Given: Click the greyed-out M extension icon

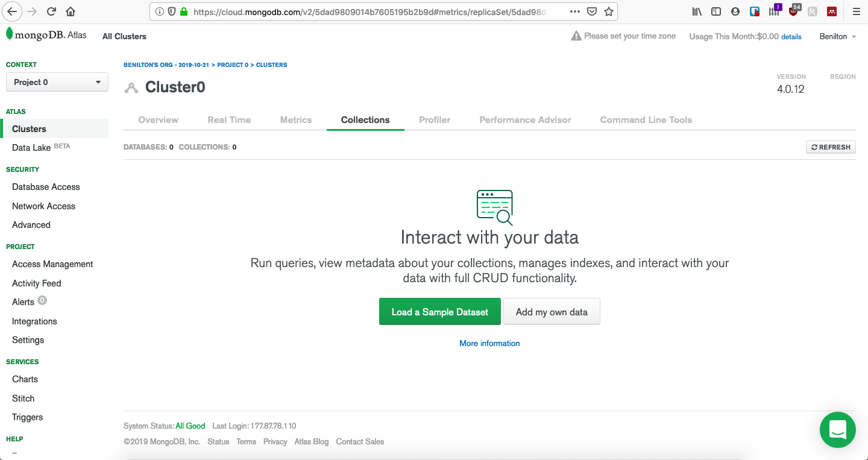Looking at the screenshot, I should pos(813,11).
